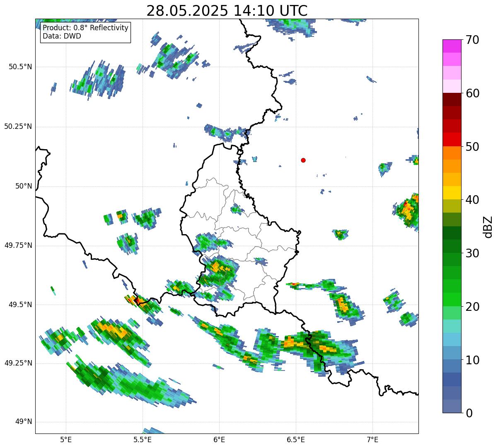
Task: Click the colorbar tick label '70'
Action: click(x=472, y=40)
